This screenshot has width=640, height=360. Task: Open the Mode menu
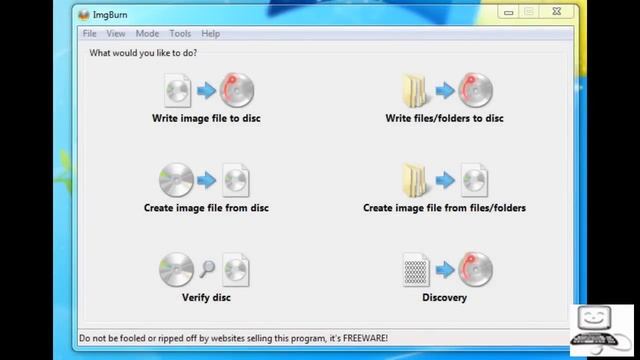tap(147, 33)
